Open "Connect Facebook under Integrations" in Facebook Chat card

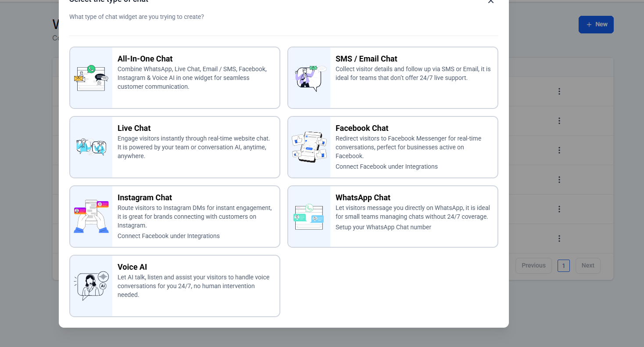[386, 166]
